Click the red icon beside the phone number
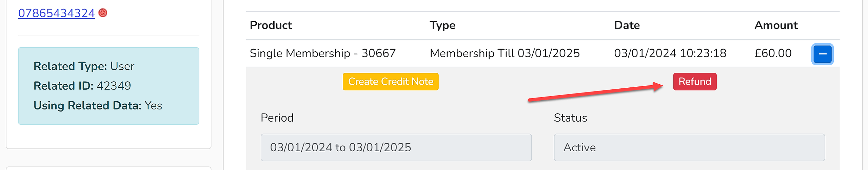Viewport: 868px width, 170px height. click(103, 13)
